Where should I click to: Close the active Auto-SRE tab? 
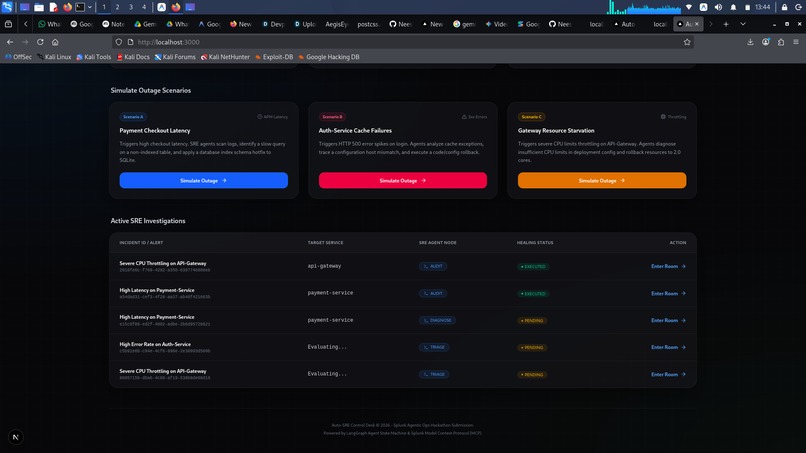pyautogui.click(x=697, y=24)
